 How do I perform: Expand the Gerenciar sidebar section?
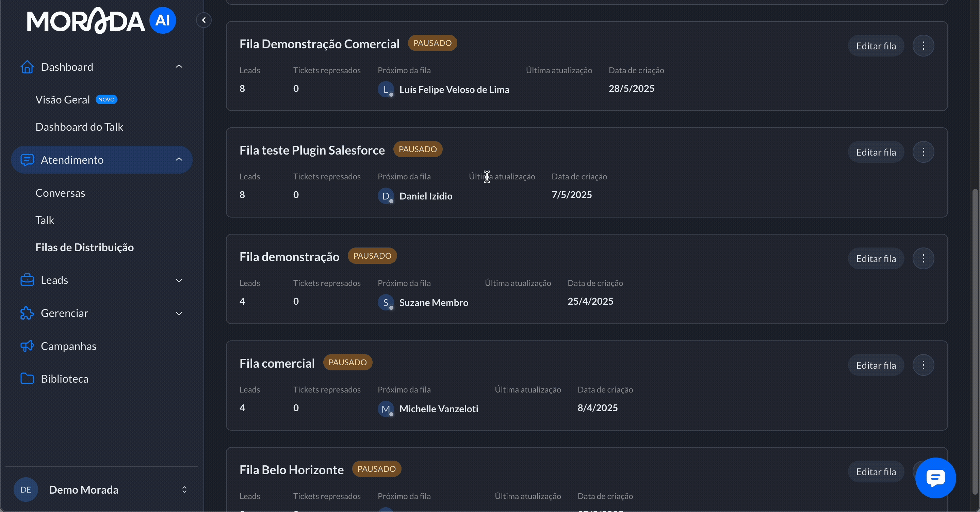pyautogui.click(x=179, y=313)
